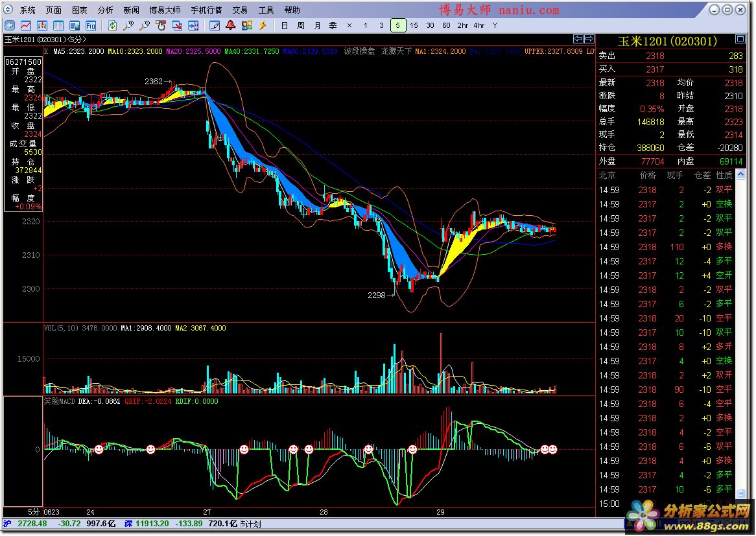The width and height of the screenshot is (756, 536).
Task: Select the 2hr period
Action: [462, 25]
